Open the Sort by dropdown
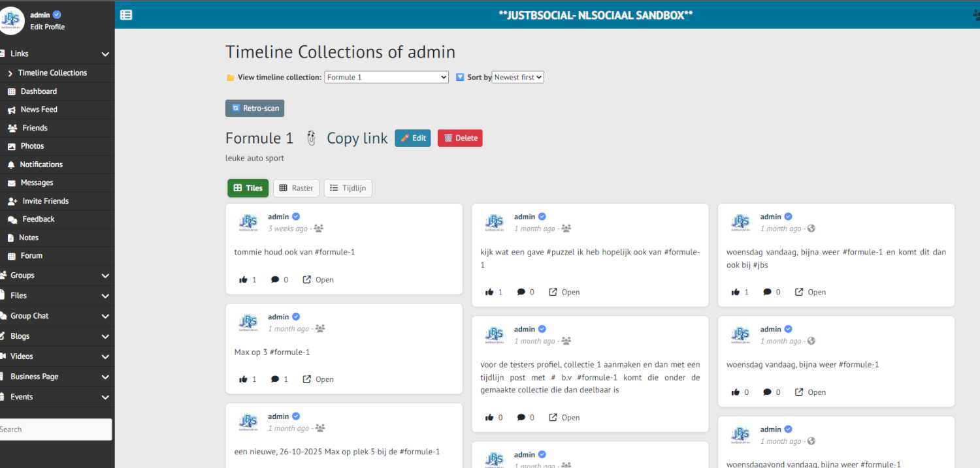 click(517, 77)
